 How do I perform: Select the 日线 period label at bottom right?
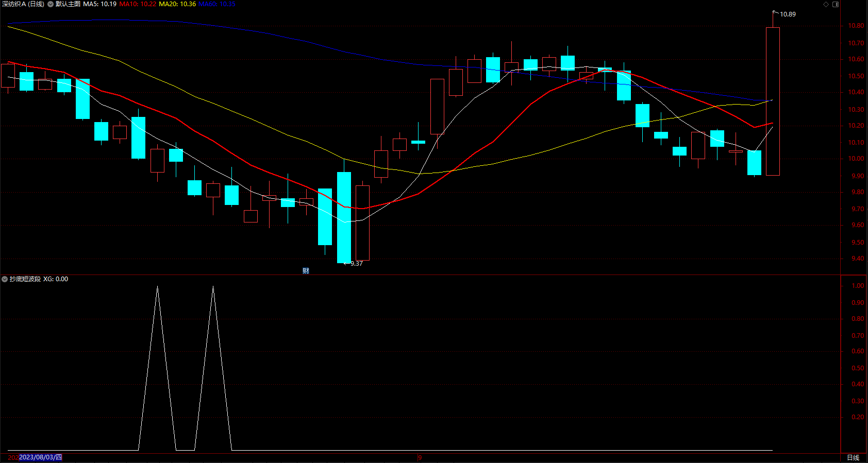point(853,458)
